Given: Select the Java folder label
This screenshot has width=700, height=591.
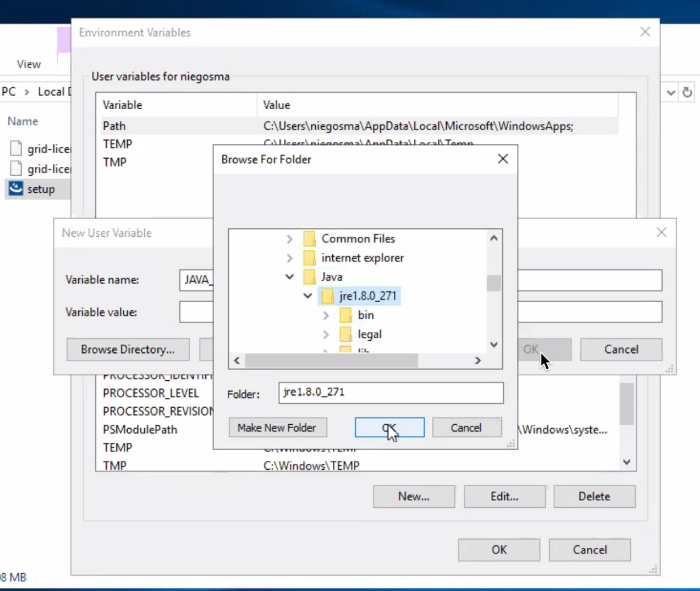Looking at the screenshot, I should click(332, 277).
